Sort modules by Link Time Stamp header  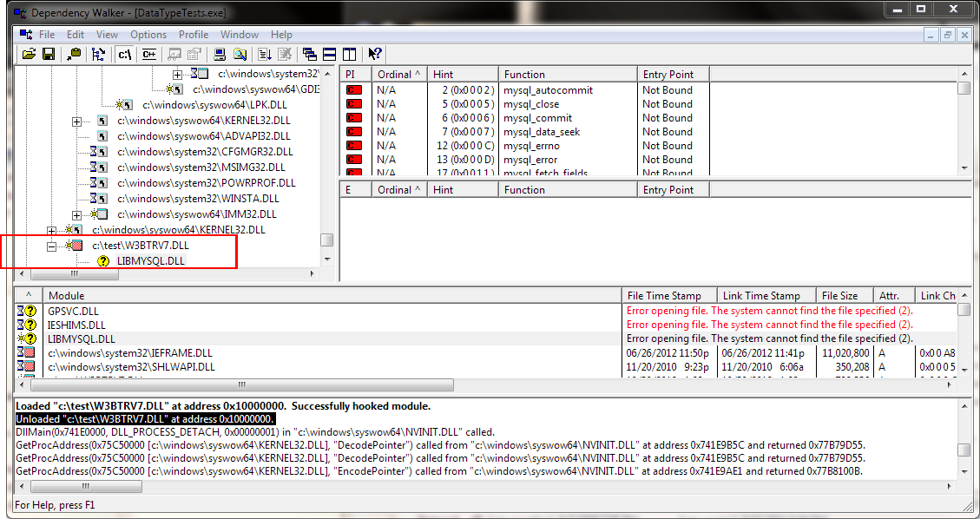click(x=766, y=295)
